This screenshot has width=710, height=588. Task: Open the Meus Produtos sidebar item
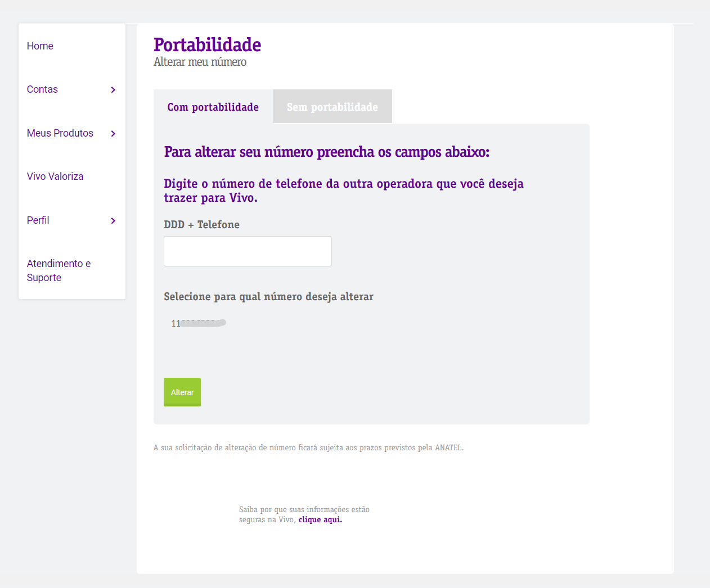[x=60, y=133]
